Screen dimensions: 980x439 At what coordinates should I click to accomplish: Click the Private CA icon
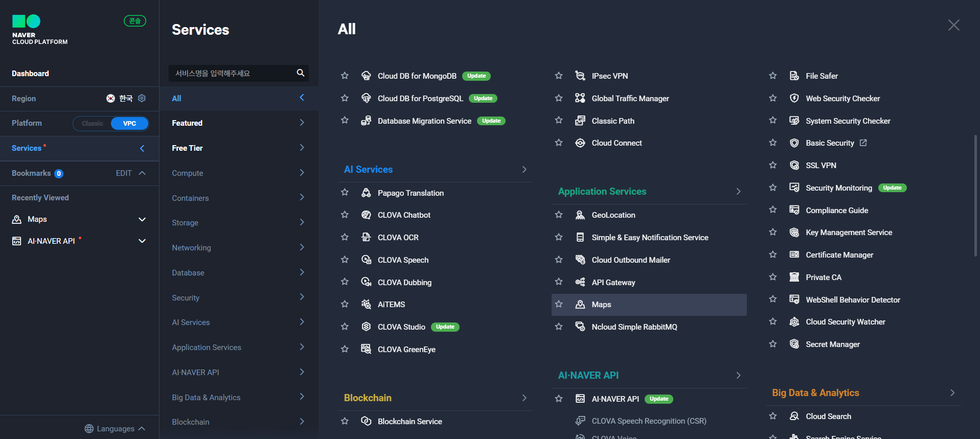[x=794, y=277]
